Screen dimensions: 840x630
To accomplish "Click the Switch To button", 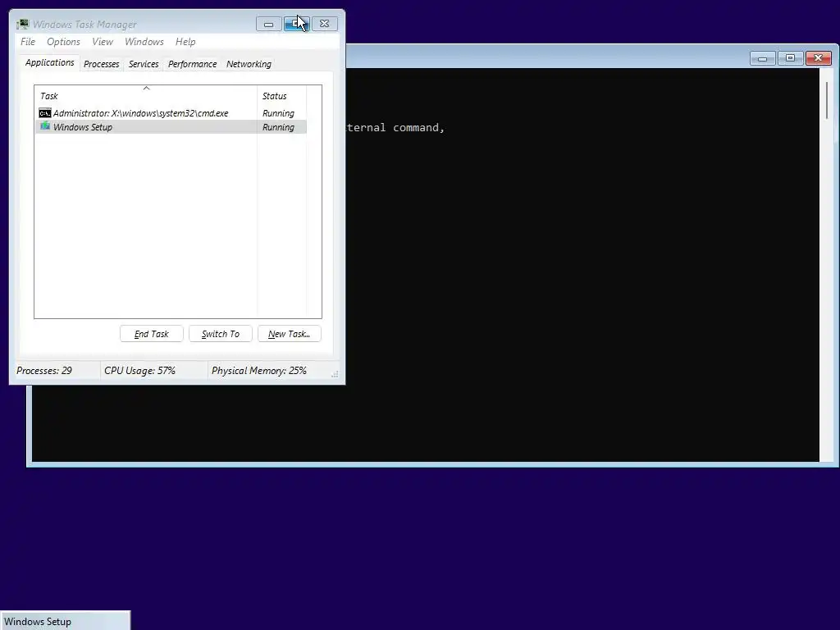I will click(x=220, y=334).
